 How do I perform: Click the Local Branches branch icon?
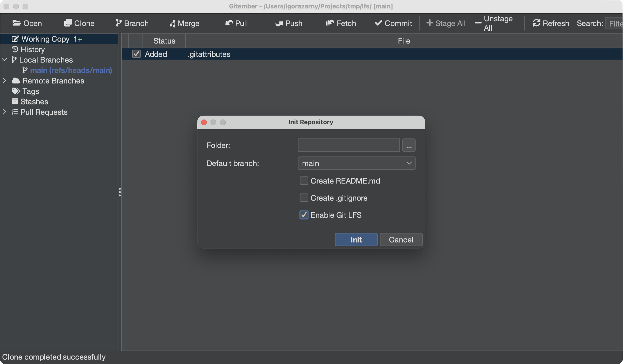(14, 60)
